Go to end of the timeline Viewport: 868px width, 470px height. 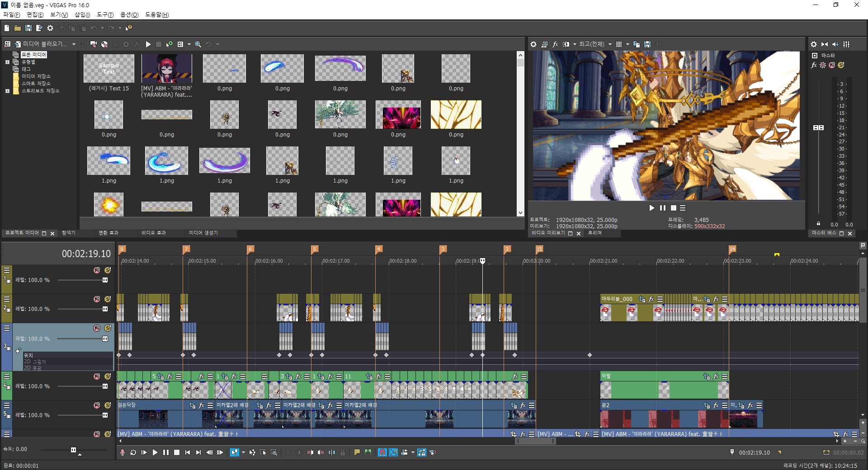[x=198, y=452]
